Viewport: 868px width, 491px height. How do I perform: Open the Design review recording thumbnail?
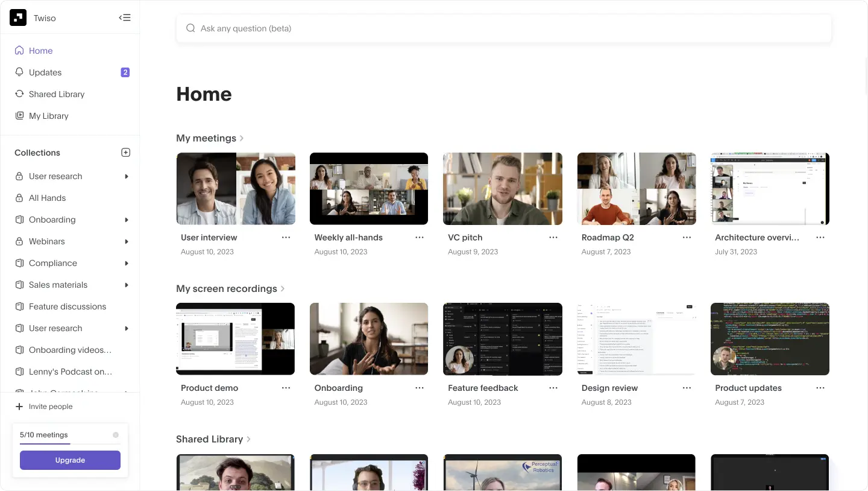coord(637,339)
